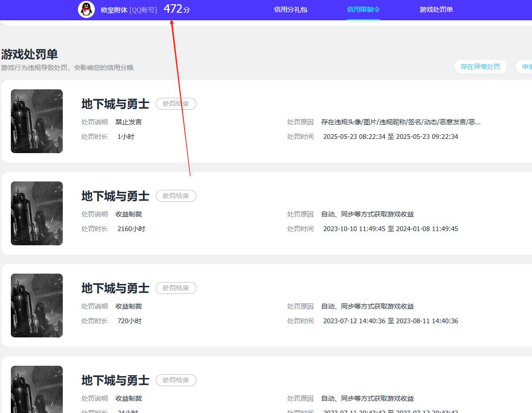
Task: Click the first 地下城与勇士 game thumbnail
Action: pos(36,121)
